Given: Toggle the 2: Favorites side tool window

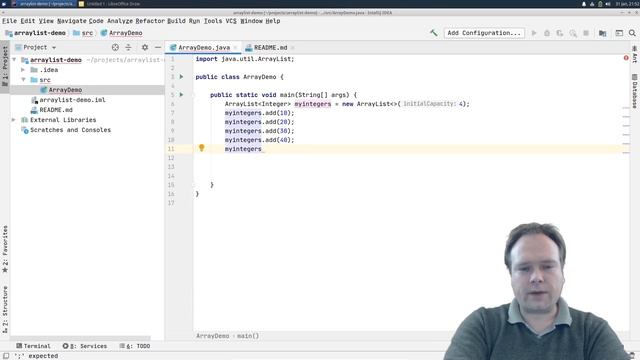Looking at the screenshot, I should pos(5,249).
